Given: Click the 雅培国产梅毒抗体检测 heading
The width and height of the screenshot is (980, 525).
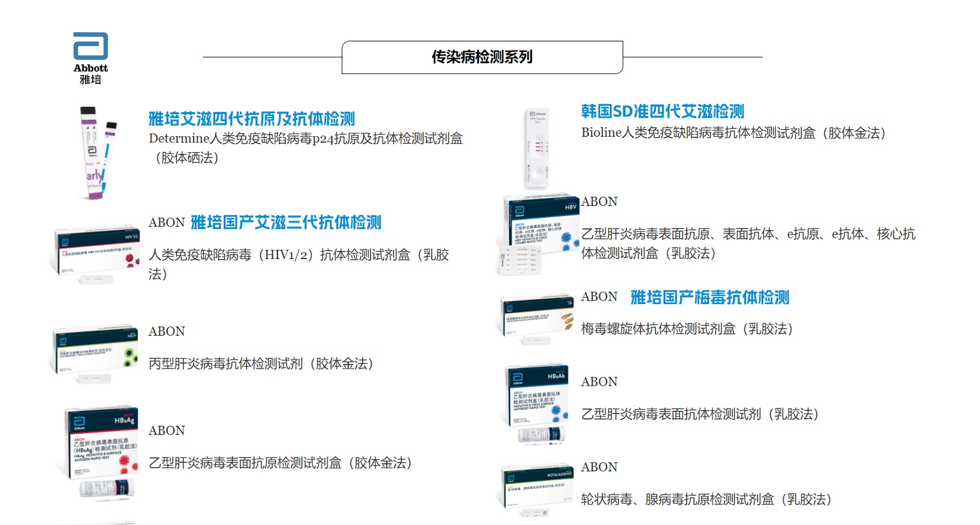Looking at the screenshot, I should pyautogui.click(x=713, y=299).
